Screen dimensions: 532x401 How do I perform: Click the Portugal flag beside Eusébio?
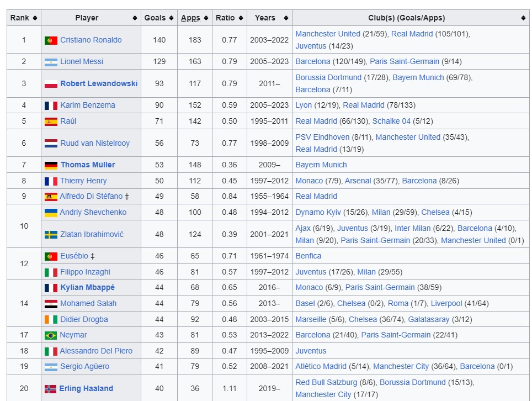tap(51, 256)
